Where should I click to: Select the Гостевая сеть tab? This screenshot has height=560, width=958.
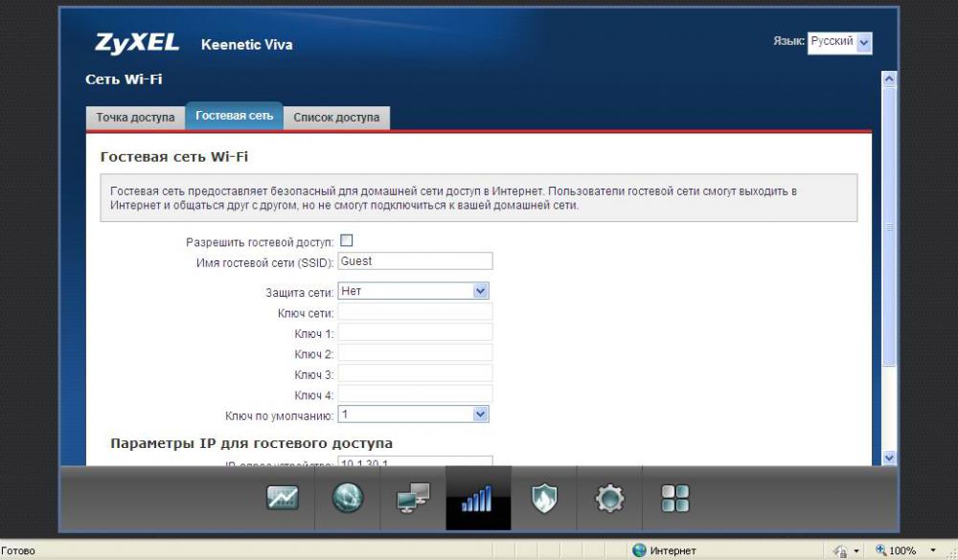click(234, 116)
